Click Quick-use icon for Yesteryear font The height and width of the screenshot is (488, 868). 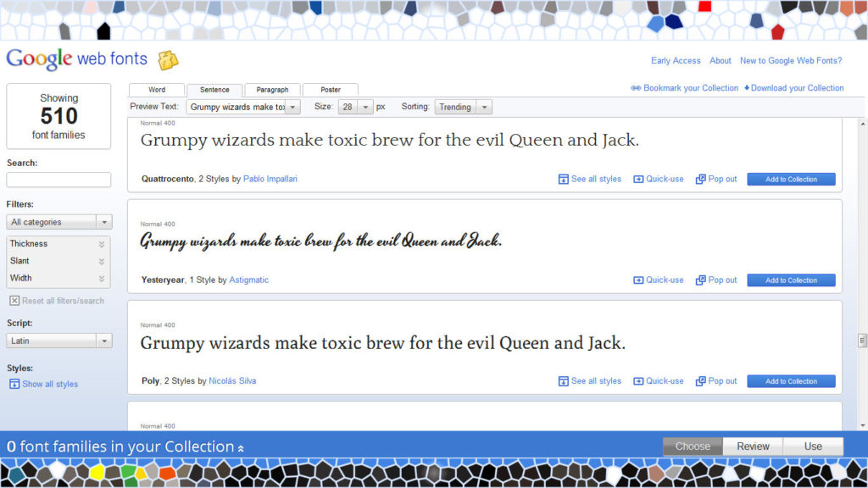tap(638, 280)
